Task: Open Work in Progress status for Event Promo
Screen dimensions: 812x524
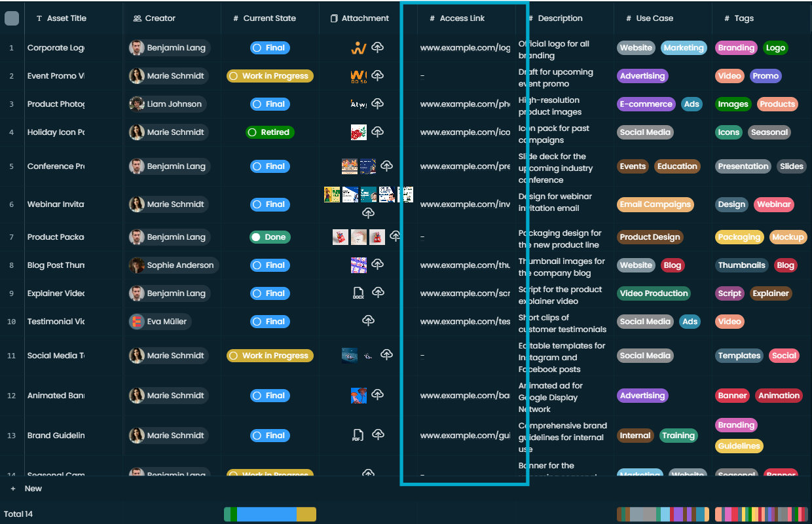Action: (x=270, y=76)
